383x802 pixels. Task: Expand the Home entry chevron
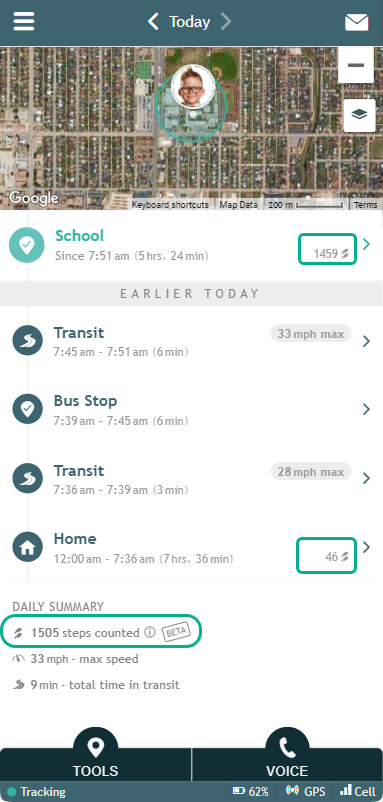(366, 548)
